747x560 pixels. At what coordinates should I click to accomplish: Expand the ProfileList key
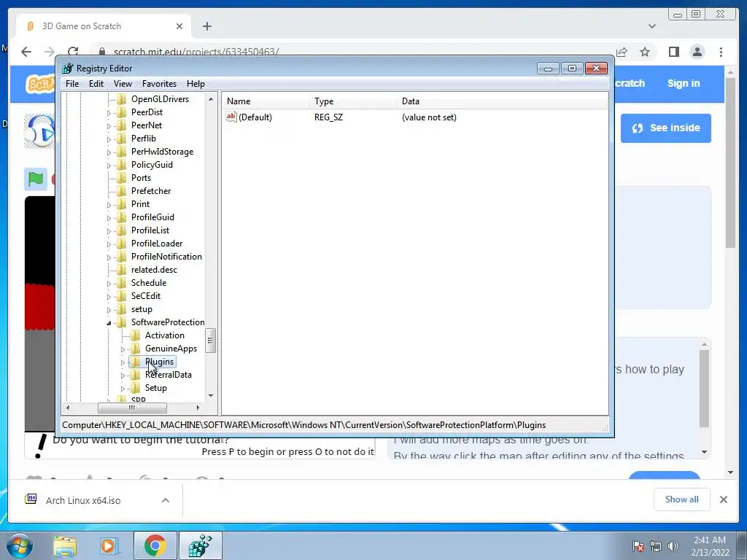pos(109,231)
